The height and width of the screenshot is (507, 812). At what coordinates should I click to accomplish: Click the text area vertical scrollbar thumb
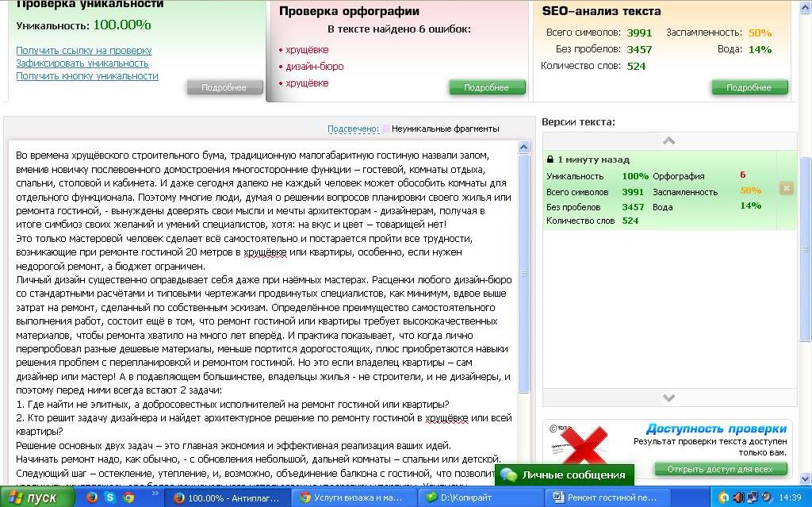(x=523, y=273)
